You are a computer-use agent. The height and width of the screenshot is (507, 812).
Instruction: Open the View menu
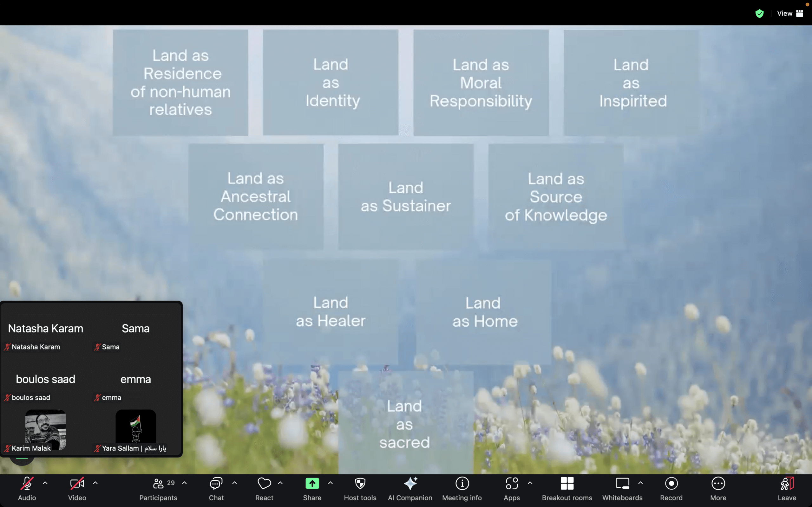784,13
